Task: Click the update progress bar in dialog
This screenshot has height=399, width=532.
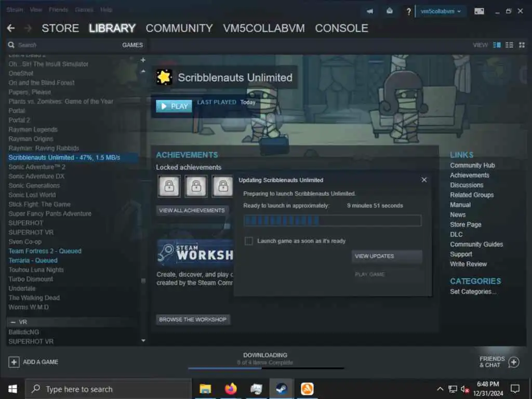Action: 332,220
